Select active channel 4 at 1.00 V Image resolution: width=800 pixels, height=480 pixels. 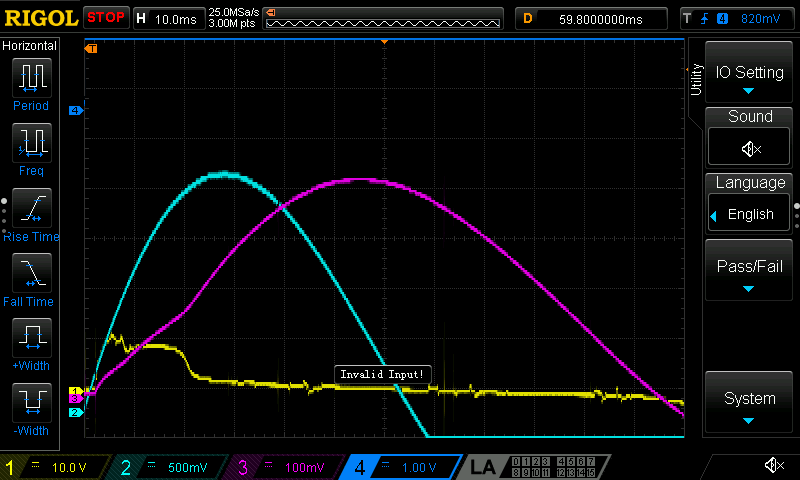(x=398, y=467)
